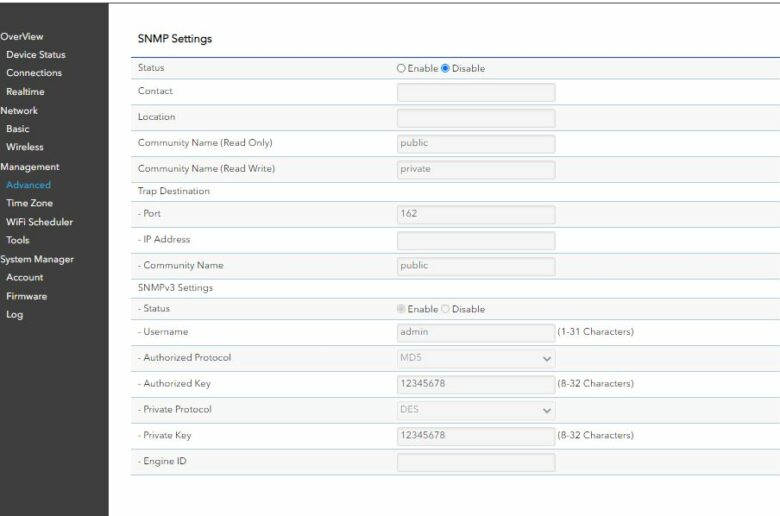Viewport: 780px width, 516px height.
Task: Click the Trap Destination Port field
Action: (x=476, y=214)
